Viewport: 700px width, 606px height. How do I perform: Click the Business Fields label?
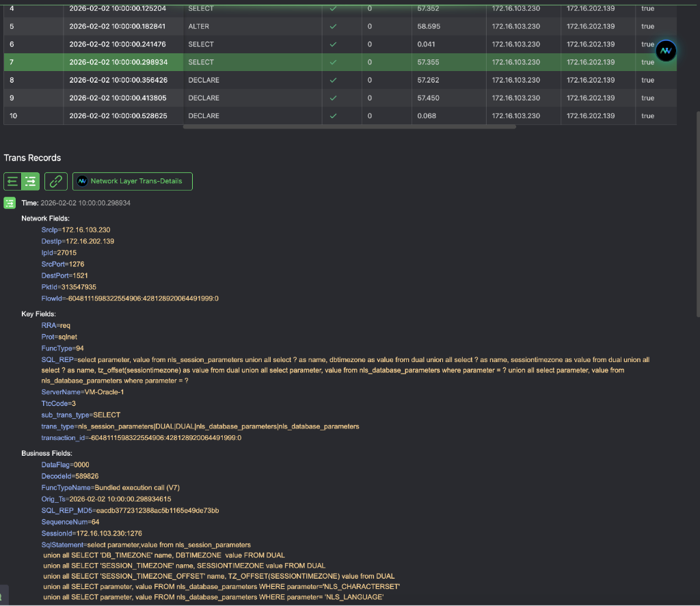[47, 453]
